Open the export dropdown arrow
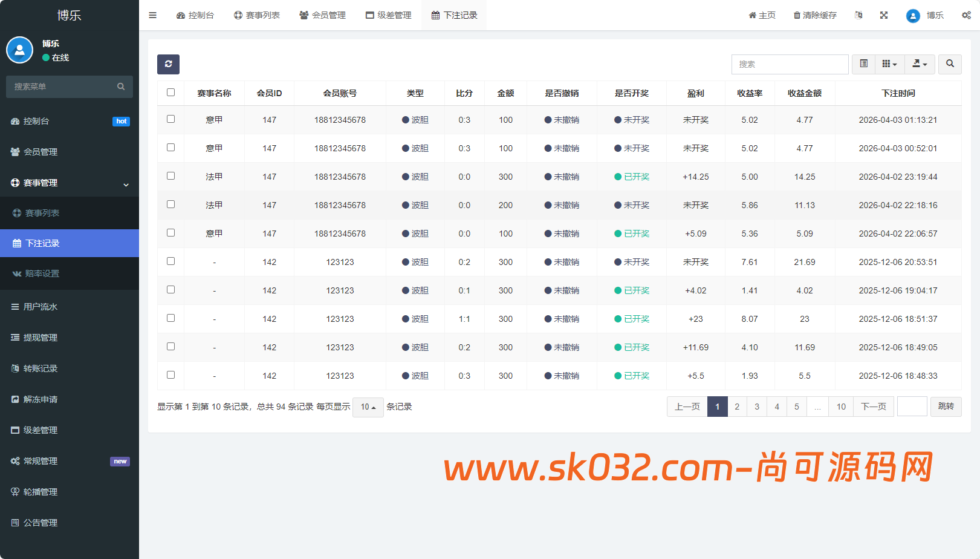This screenshot has height=559, width=980. (x=920, y=64)
